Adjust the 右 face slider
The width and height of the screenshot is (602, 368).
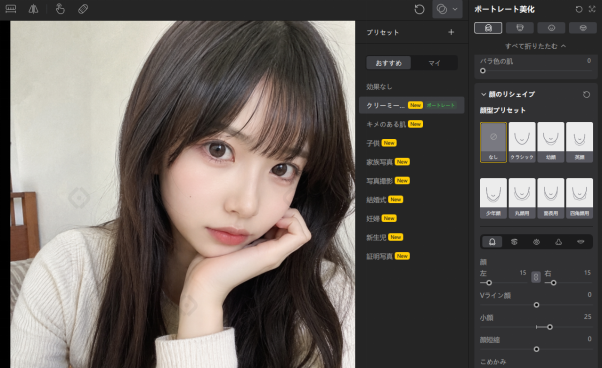tap(568, 283)
